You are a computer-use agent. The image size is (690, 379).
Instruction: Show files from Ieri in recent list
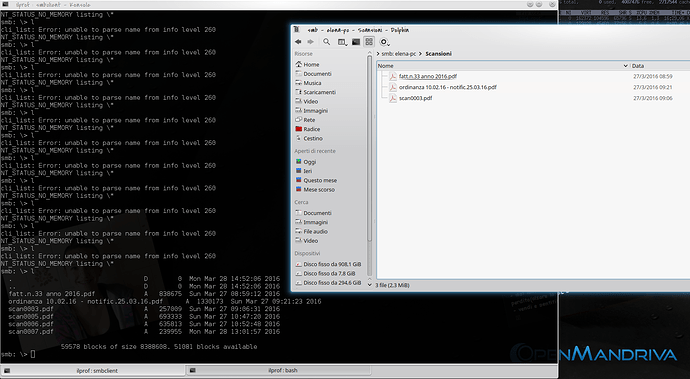[304, 171]
